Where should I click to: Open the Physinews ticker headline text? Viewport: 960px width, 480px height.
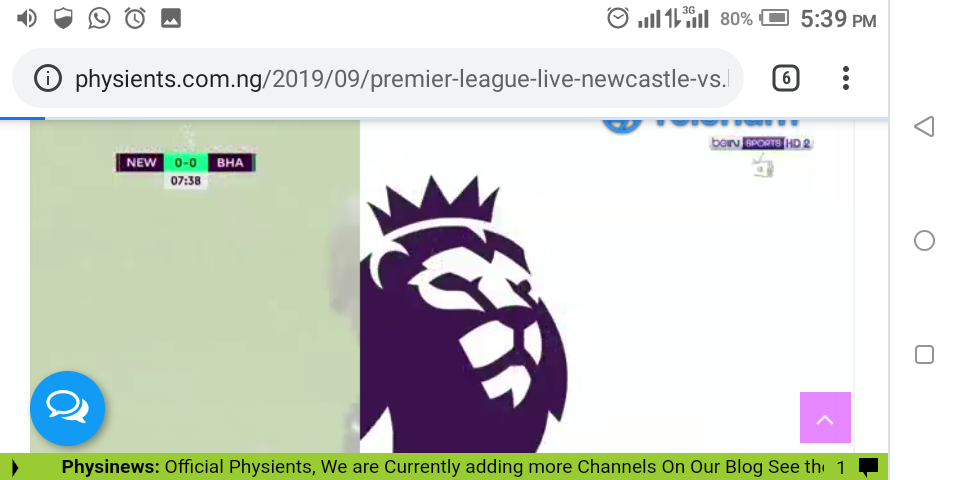pos(442,467)
